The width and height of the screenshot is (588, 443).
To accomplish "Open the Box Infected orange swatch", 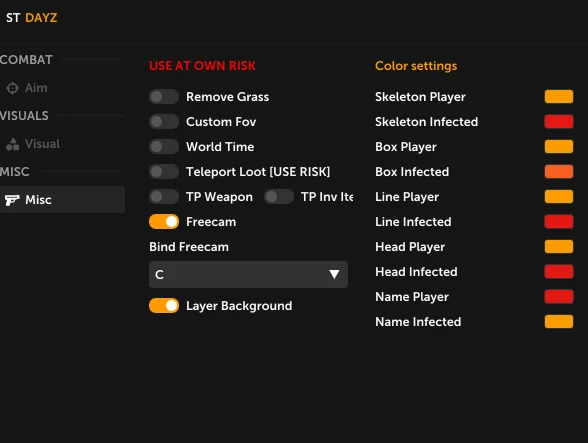I will (559, 171).
